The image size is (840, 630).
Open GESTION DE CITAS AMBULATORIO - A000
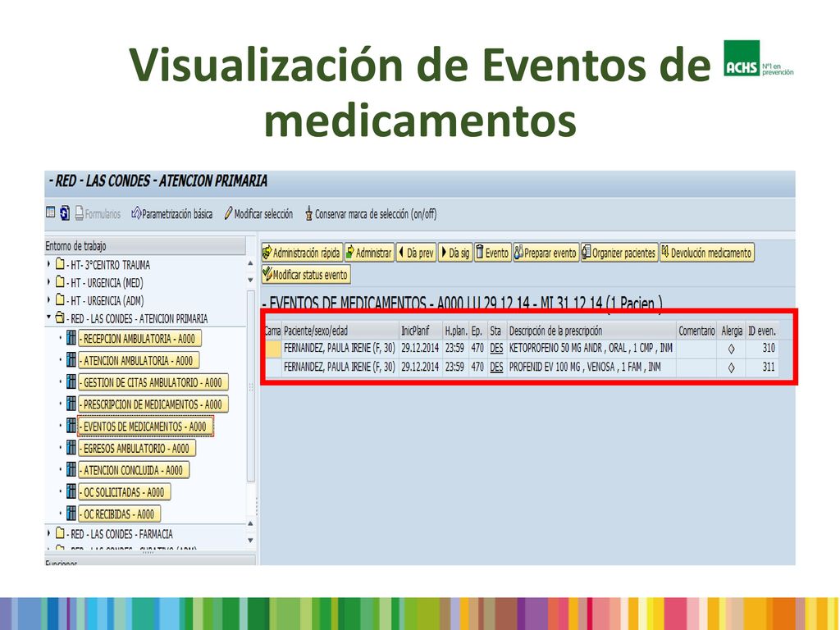(x=153, y=382)
